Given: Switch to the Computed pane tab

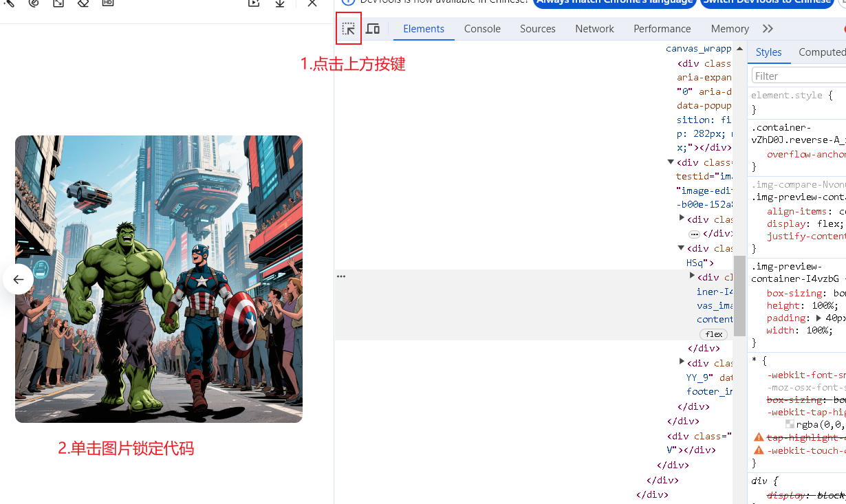Looking at the screenshot, I should (822, 52).
